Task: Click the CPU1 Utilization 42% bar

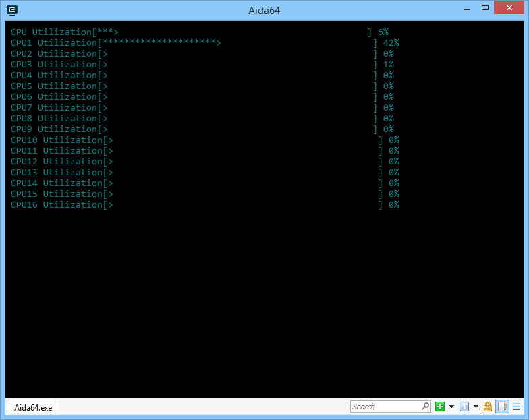Action: [238, 43]
